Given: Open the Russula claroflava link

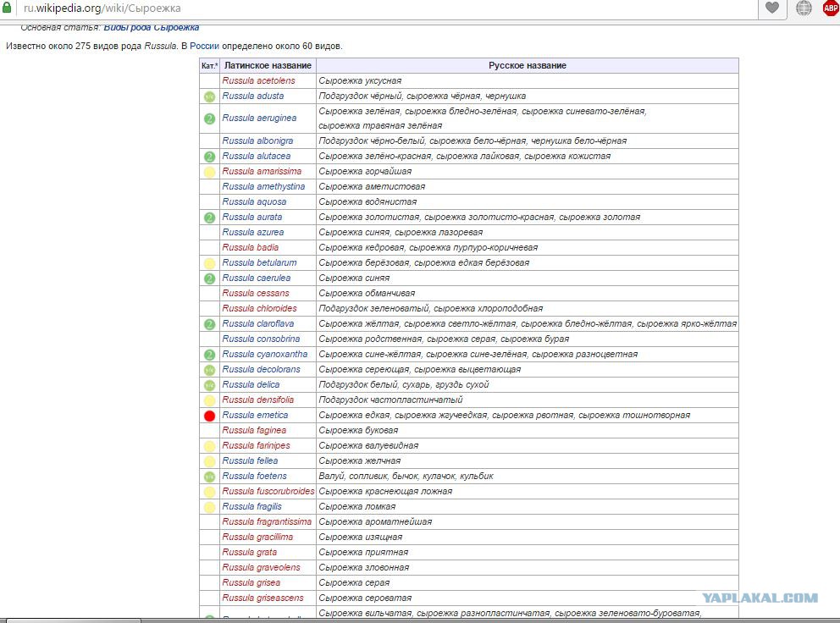Looking at the screenshot, I should 258,323.
